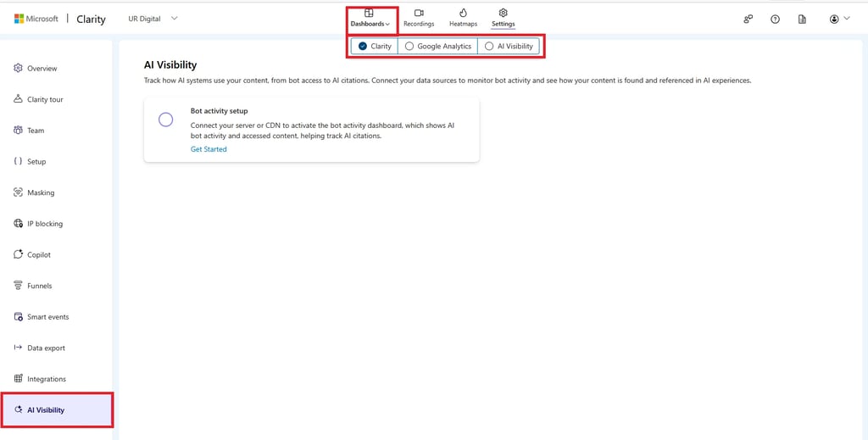Click the Heatmaps flame icon
The image size is (868, 440).
click(x=464, y=13)
